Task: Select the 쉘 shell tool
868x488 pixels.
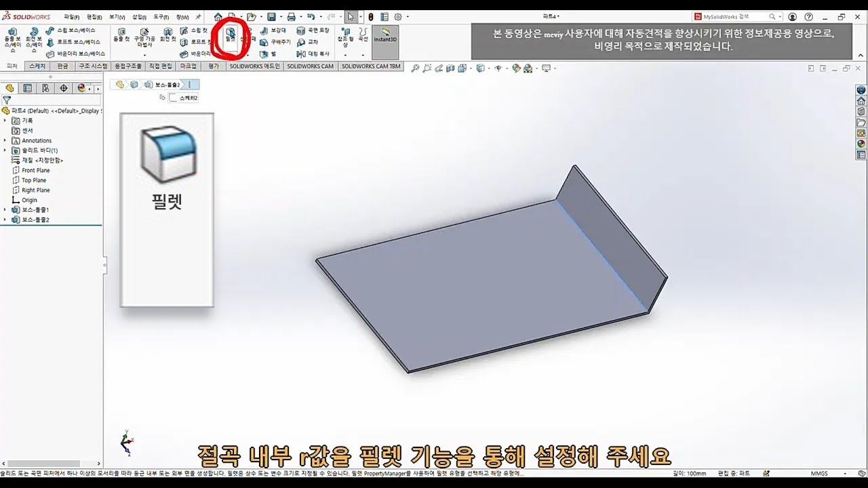Action: click(267, 54)
